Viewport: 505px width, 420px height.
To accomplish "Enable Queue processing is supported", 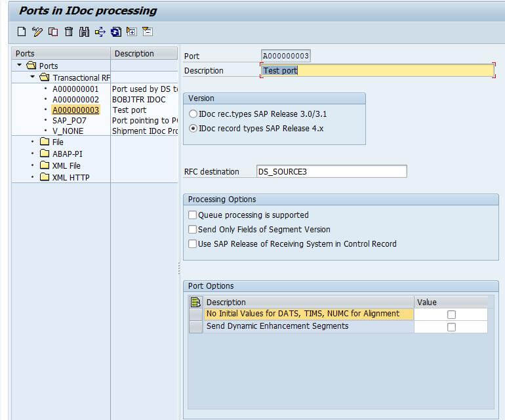I will 193,215.
